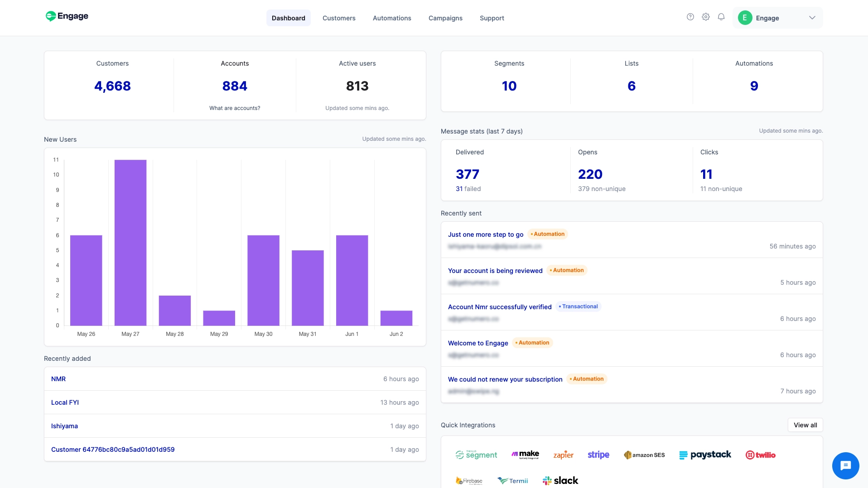Expand the Engage account dropdown chevron
The width and height of the screenshot is (868, 488).
point(812,18)
